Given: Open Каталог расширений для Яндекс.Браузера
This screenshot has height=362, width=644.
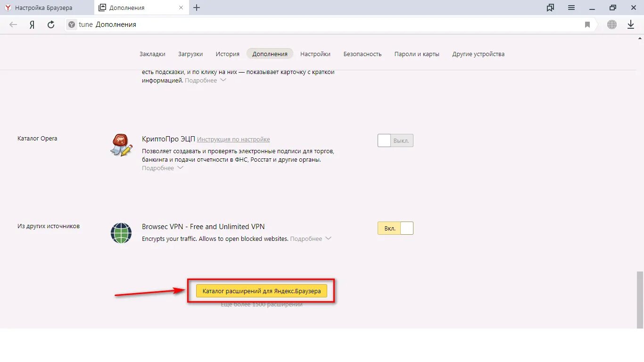Looking at the screenshot, I should coord(262,291).
